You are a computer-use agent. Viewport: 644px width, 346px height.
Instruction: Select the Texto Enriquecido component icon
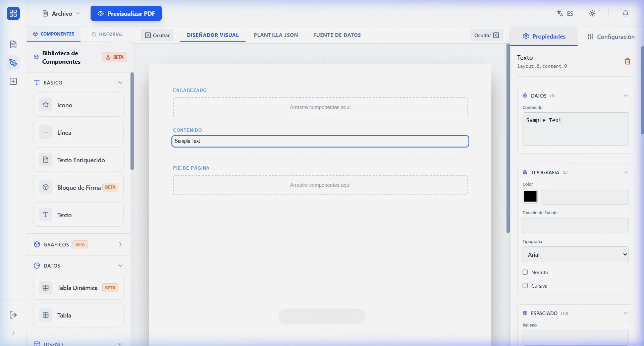46,160
